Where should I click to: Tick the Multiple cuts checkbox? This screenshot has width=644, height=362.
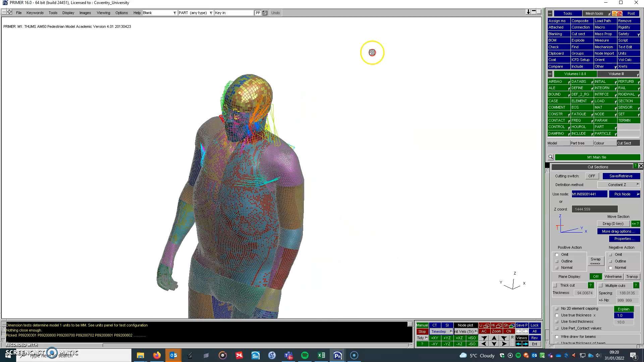(x=601, y=286)
